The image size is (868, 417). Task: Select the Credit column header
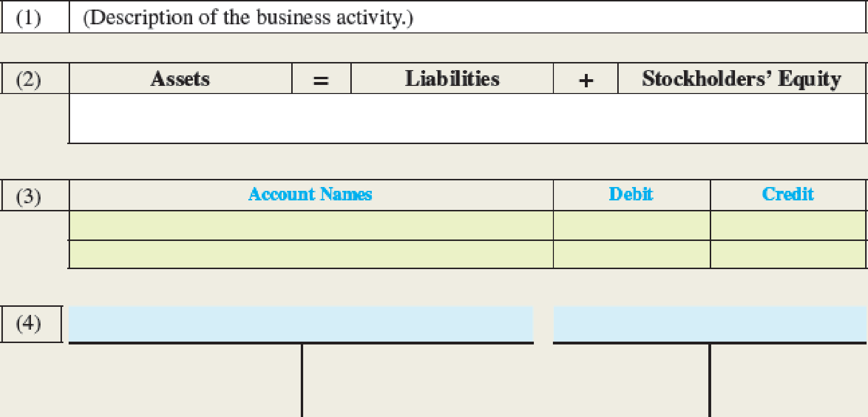coord(788,195)
